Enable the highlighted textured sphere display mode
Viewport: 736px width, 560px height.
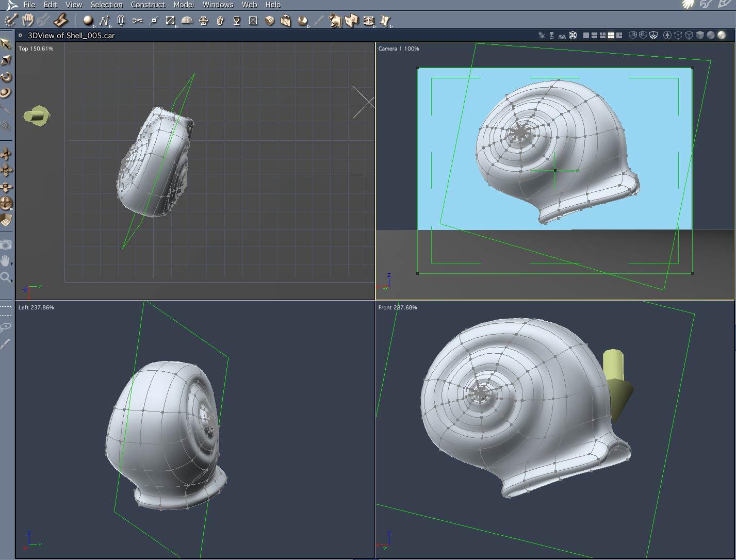tap(722, 36)
